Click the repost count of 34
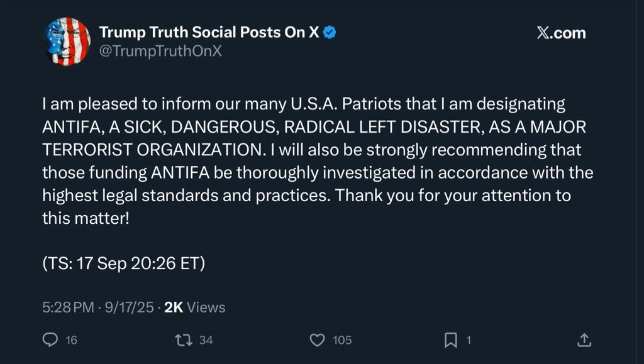Image resolution: width=644 pixels, height=364 pixels. tap(206, 340)
